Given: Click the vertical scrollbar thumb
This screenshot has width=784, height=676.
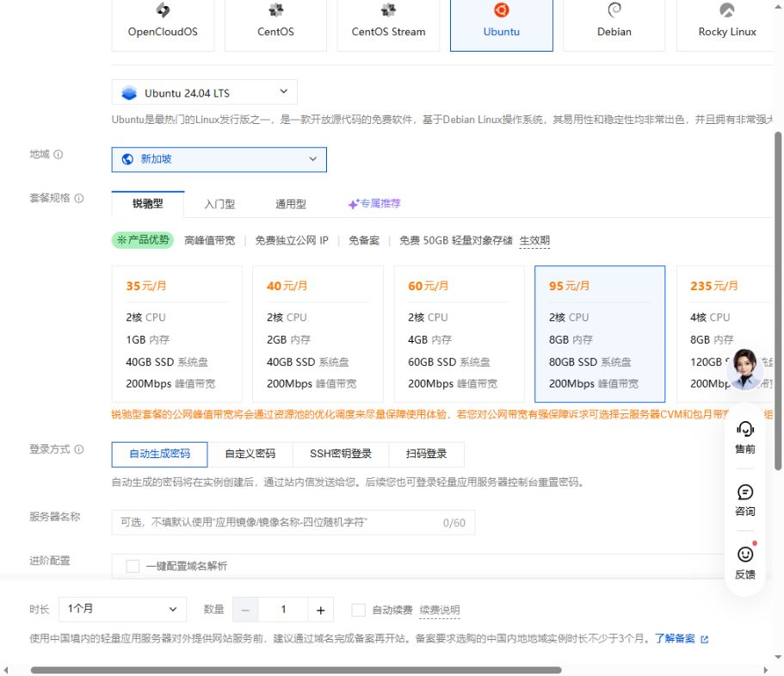Looking at the screenshot, I should (778, 301).
